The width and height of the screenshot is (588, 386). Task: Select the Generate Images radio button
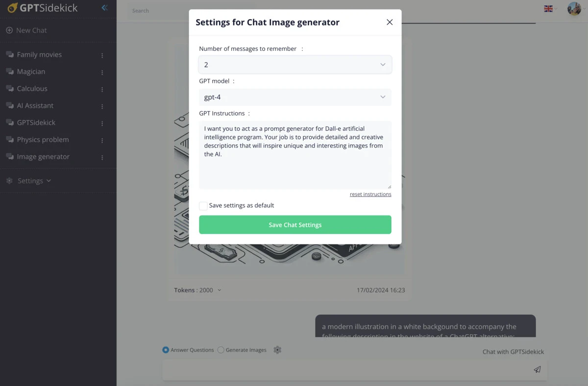[220, 350]
